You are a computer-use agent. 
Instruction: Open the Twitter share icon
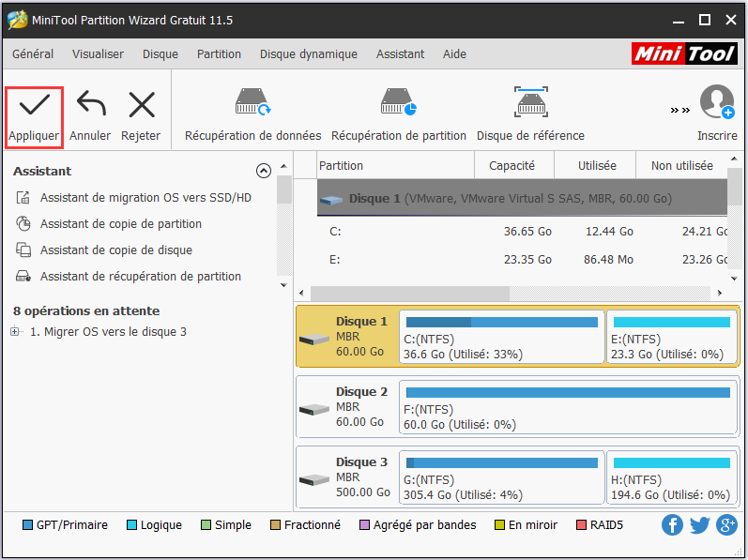click(x=699, y=524)
